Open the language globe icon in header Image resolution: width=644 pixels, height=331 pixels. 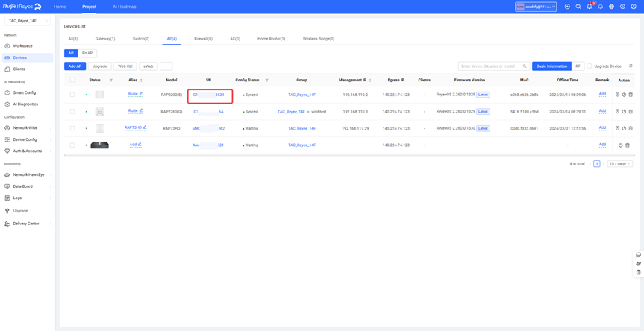coord(611,7)
